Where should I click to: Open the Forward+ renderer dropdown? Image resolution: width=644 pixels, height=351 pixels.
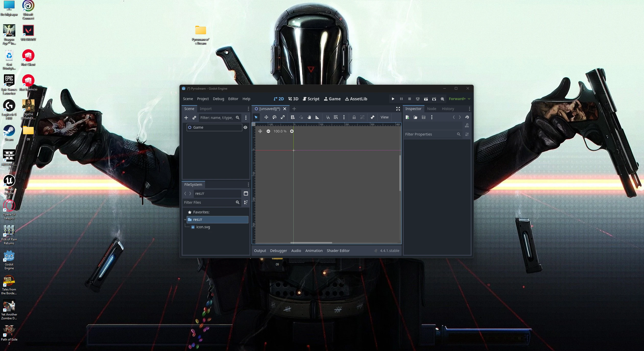pos(459,99)
